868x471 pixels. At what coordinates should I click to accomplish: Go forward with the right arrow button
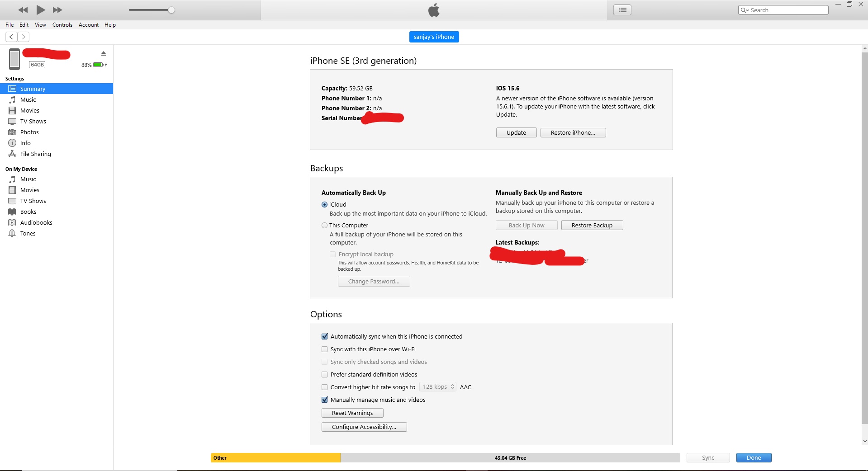pyautogui.click(x=24, y=37)
